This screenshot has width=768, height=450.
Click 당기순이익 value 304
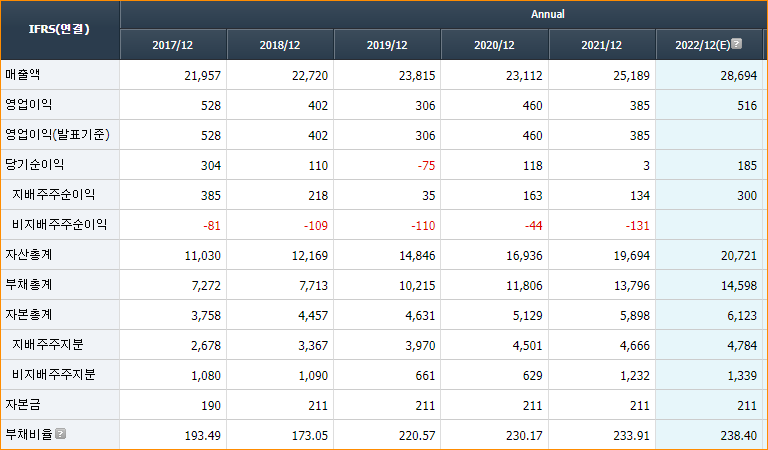click(x=211, y=166)
